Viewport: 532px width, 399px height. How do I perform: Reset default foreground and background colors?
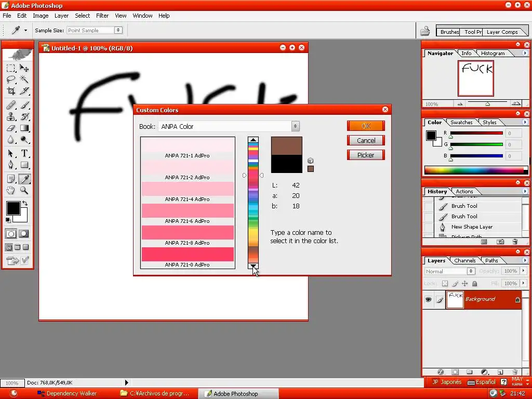8,220
